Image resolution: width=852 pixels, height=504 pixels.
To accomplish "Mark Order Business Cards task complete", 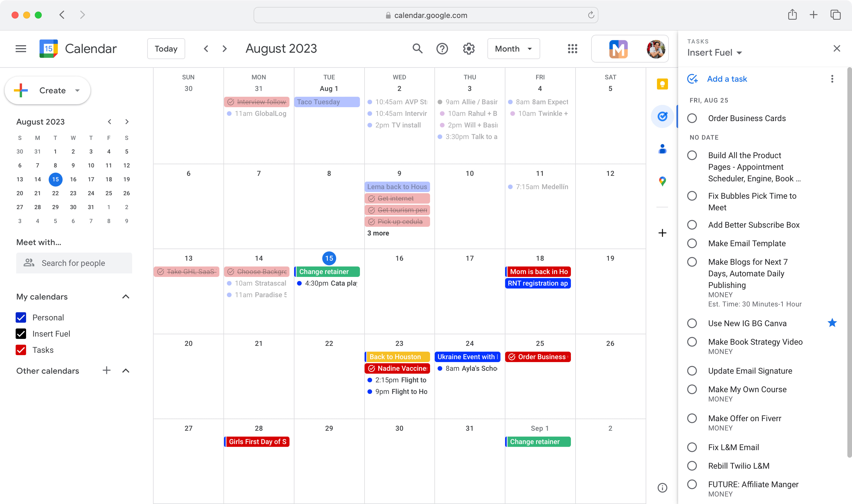I will [692, 118].
